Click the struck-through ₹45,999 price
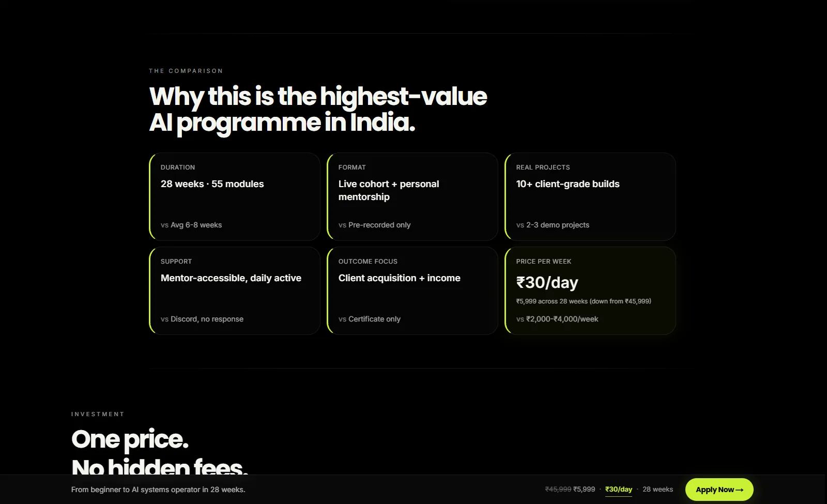 click(x=558, y=489)
